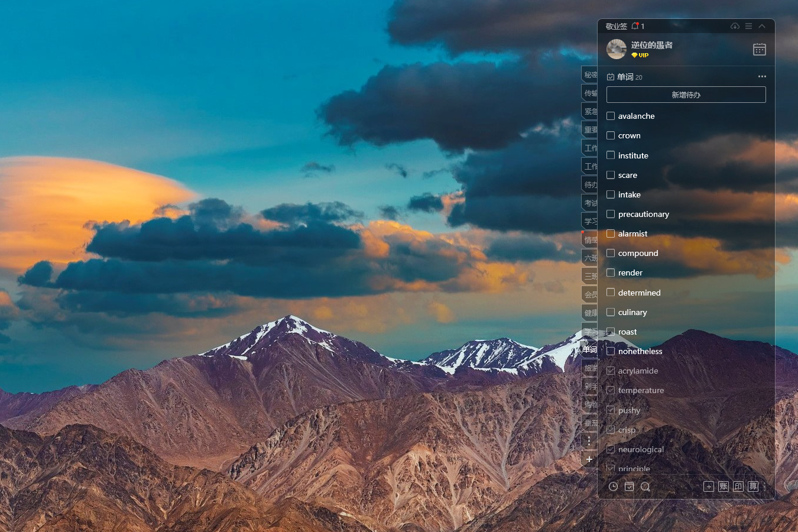Click the user avatar thumbnail
This screenshot has height=532, width=798.
[x=617, y=49]
